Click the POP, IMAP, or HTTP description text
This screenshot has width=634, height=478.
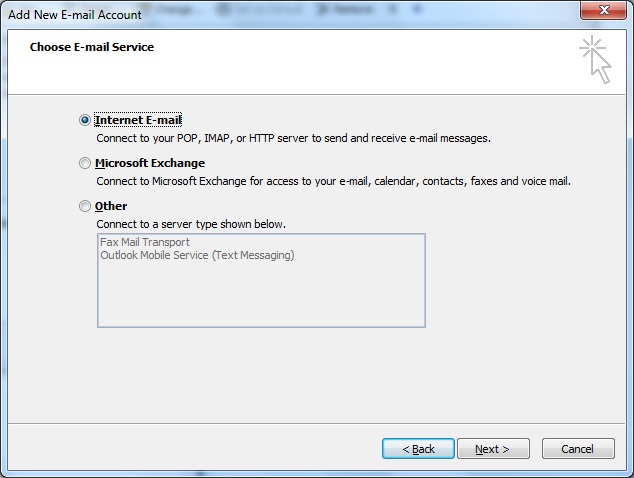tap(293, 138)
